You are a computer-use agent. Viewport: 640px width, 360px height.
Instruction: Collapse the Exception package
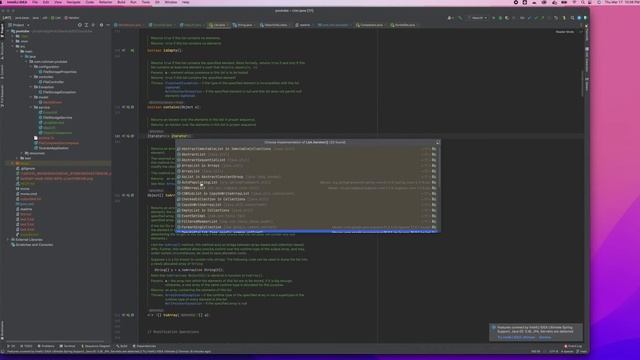tap(31, 87)
